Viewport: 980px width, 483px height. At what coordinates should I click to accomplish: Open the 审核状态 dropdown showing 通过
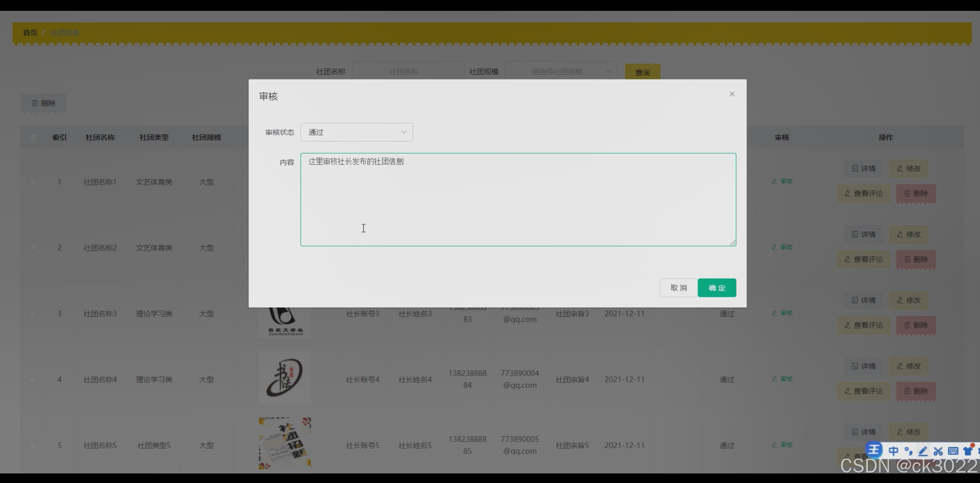(356, 132)
